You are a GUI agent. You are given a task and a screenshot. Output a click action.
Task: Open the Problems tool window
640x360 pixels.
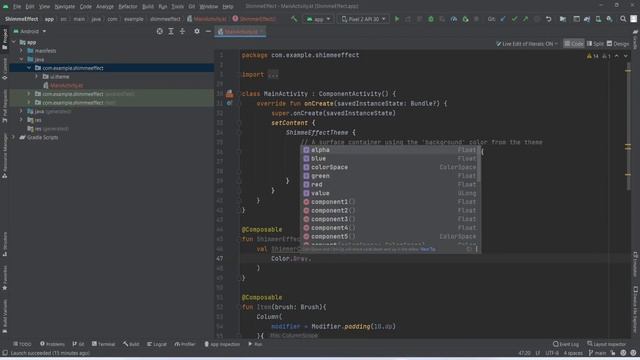coord(52,344)
